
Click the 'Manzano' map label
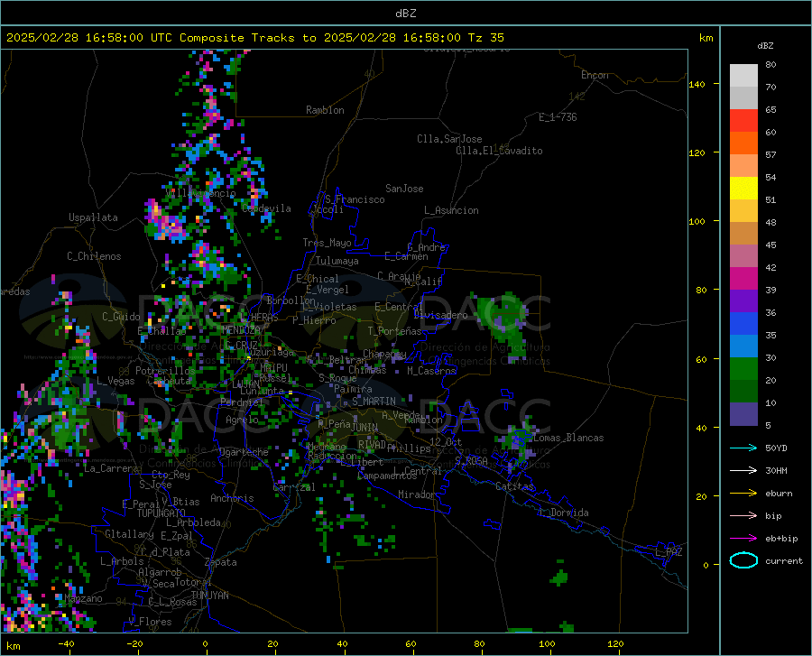pos(83,598)
